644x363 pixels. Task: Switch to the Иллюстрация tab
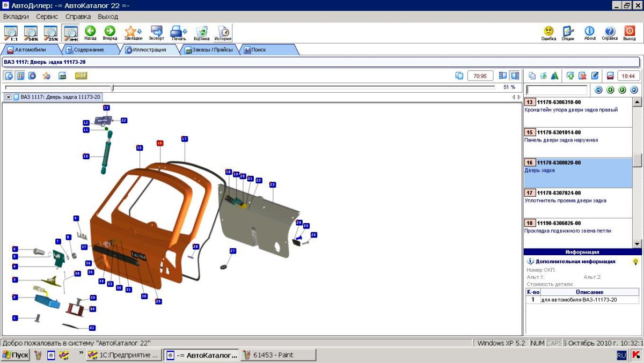149,50
